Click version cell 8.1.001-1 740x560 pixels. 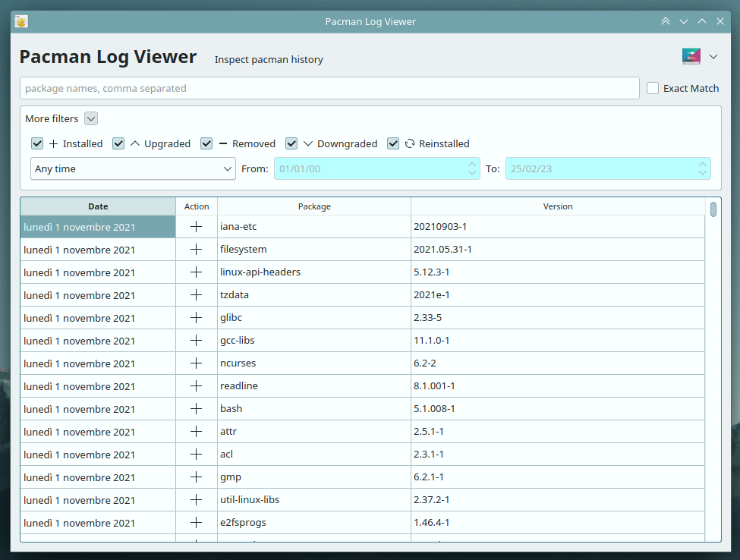(558, 386)
